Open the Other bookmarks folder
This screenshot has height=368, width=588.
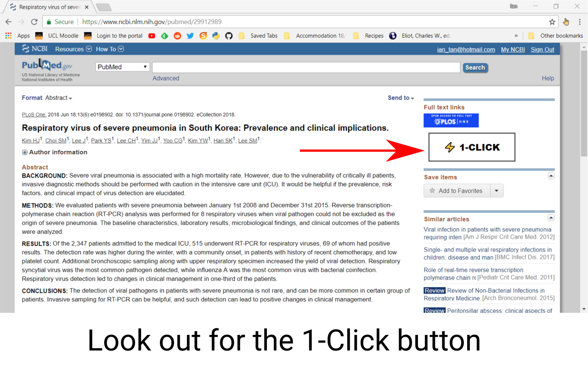[x=555, y=36]
